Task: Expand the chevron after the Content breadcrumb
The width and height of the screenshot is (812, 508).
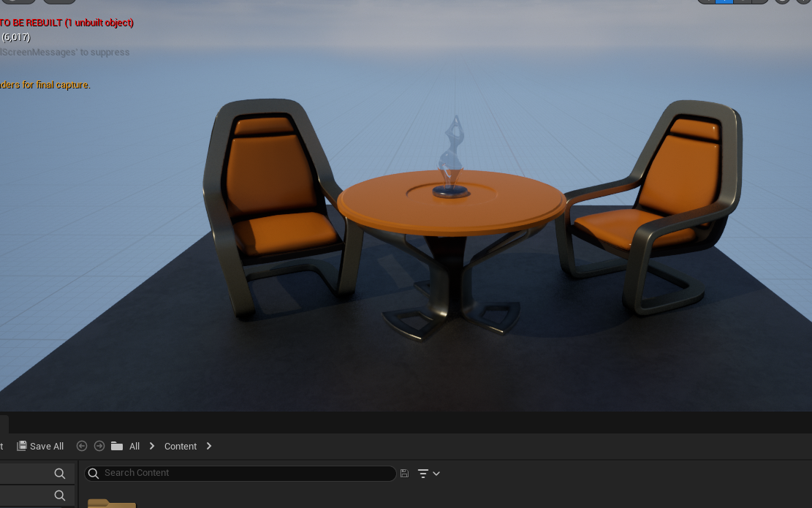Action: pos(209,446)
